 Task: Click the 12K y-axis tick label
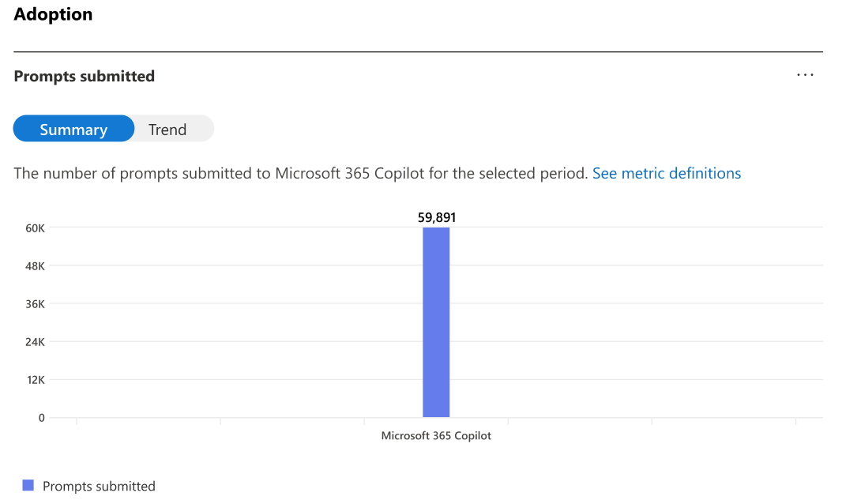[36, 380]
